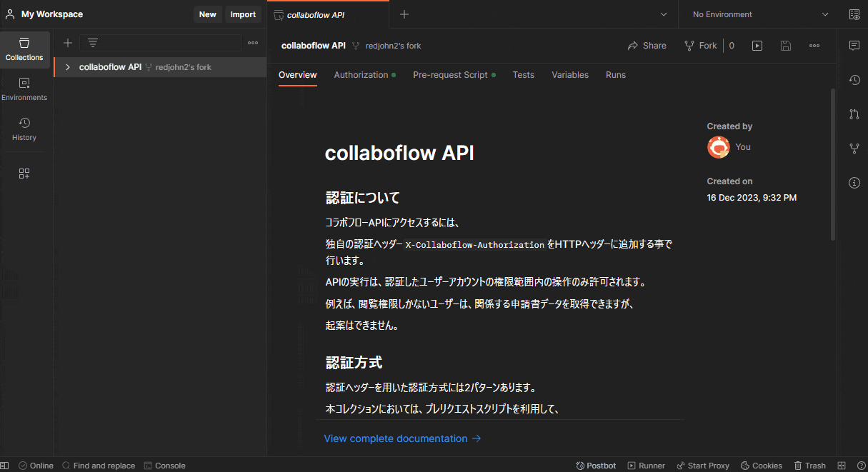The height and width of the screenshot is (472, 868).
Task: Toggle the sidebar with bottom-left icon
Action: (x=6, y=466)
